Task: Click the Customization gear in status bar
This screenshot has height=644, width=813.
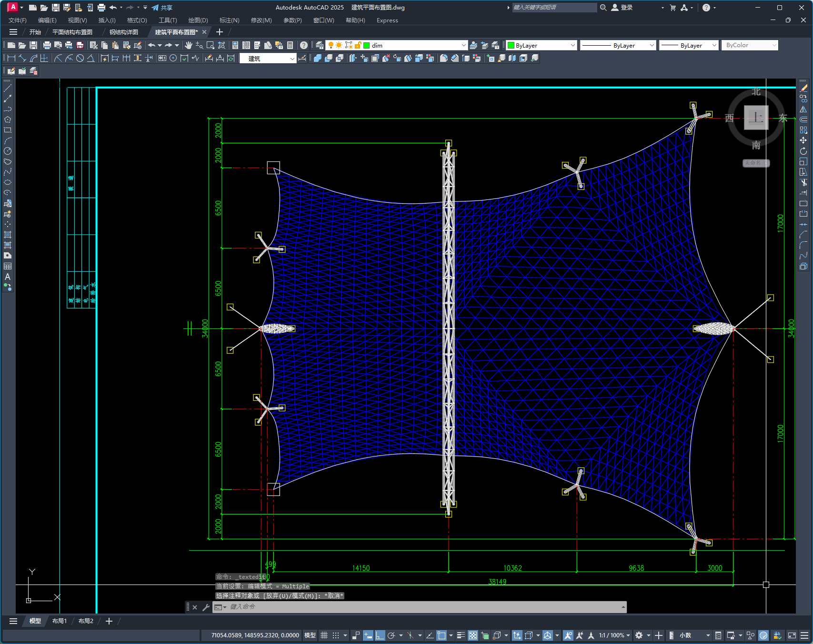Action: 639,635
